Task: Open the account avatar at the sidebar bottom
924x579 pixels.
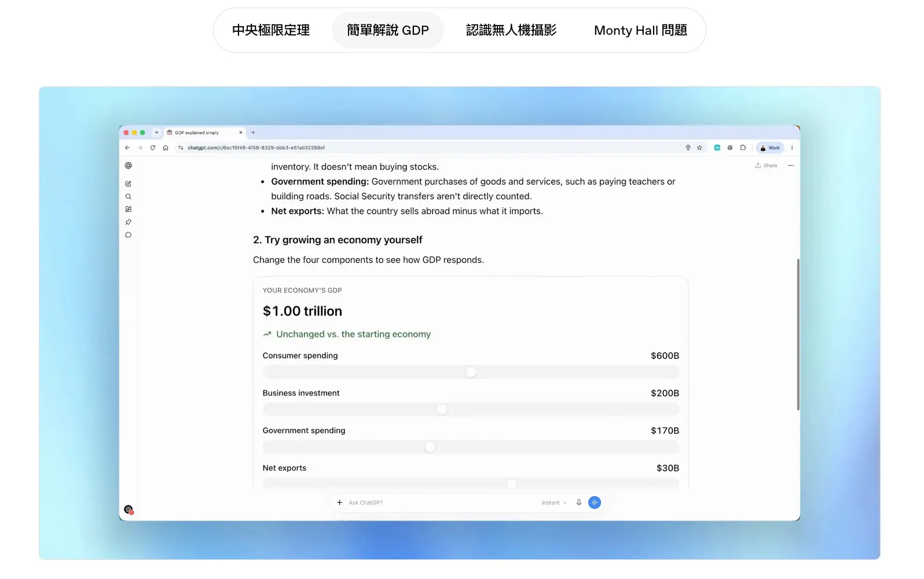Action: tap(129, 510)
